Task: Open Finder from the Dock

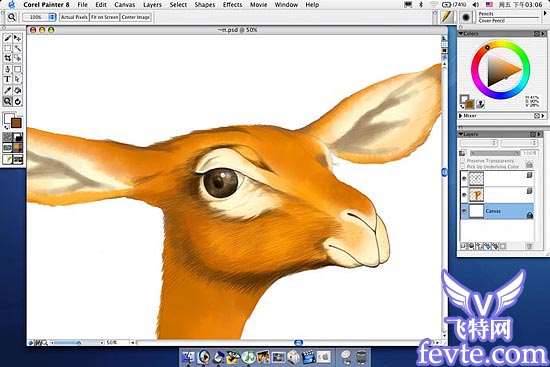Action: (188, 357)
